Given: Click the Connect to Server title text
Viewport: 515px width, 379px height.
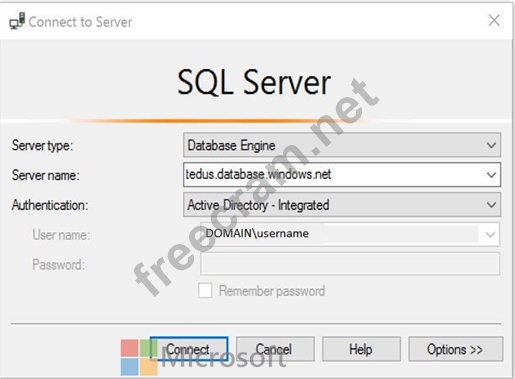Looking at the screenshot, I should 80,22.
